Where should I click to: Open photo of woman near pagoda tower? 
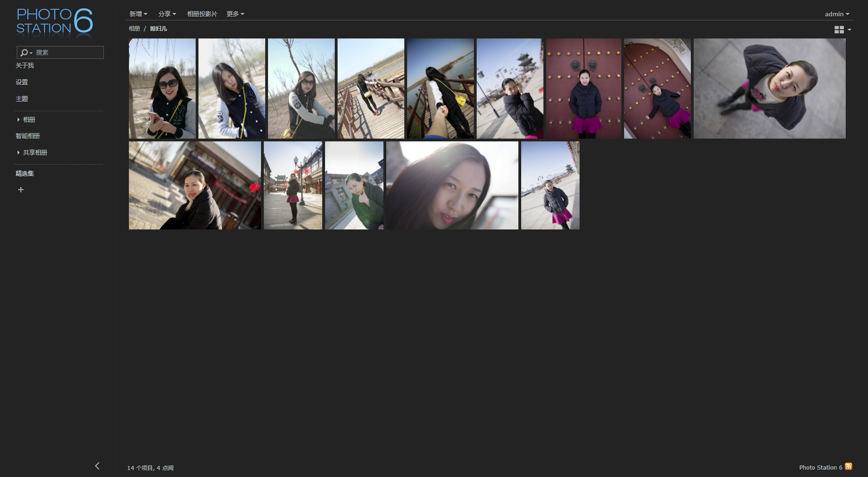[x=510, y=89]
